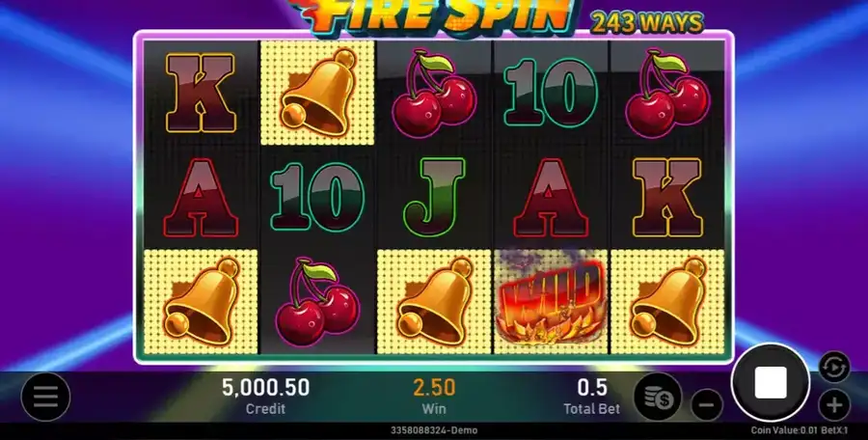Select the red A in first reel

point(201,198)
